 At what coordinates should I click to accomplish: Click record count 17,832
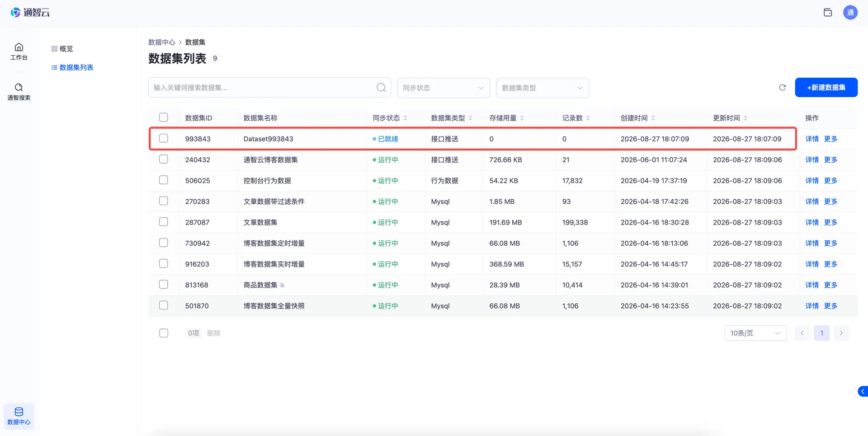[572, 180]
